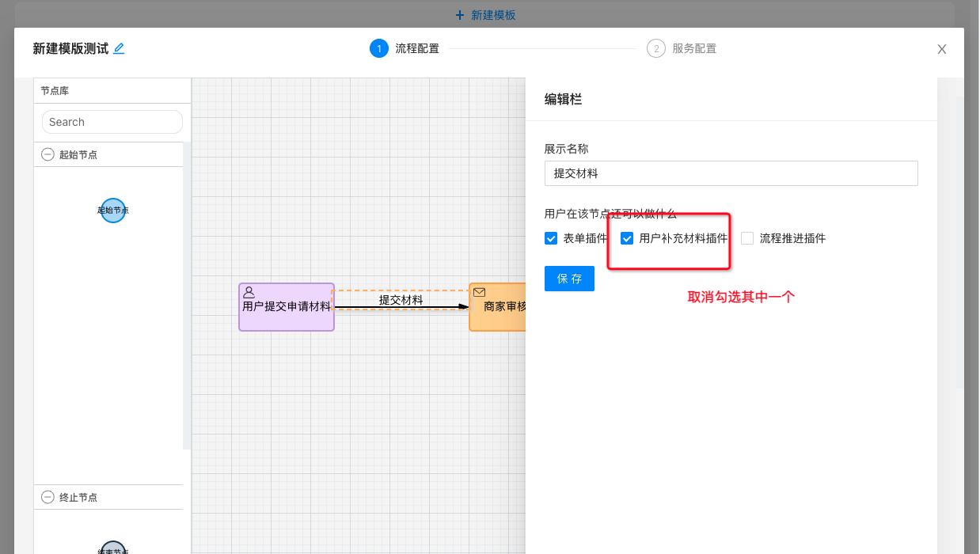Select the 起始节点 circle in the node library
Viewport: 980px width, 554px height.
[x=112, y=210]
